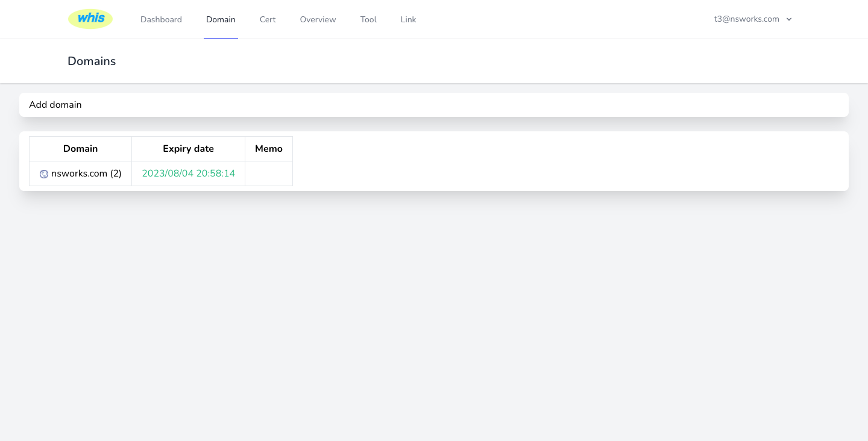Click the Domains page heading

(92, 61)
